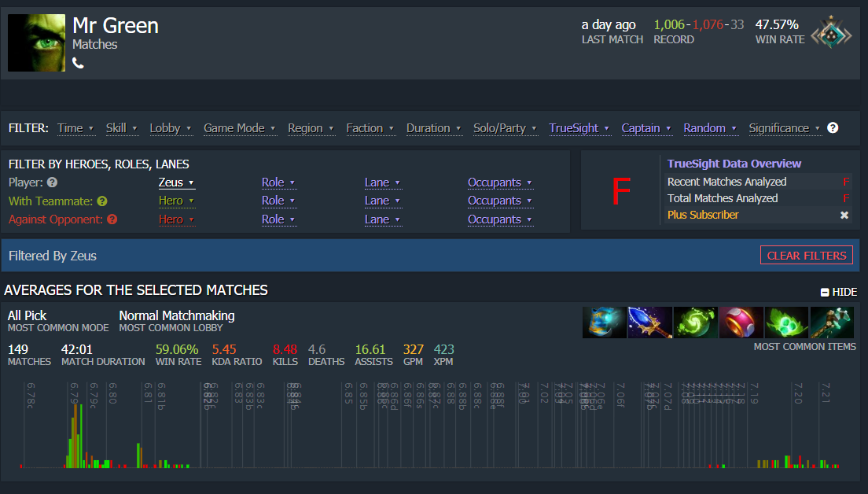Click the Mr Green profile name link
Image resolution: width=868 pixels, height=494 pixels.
coord(115,25)
